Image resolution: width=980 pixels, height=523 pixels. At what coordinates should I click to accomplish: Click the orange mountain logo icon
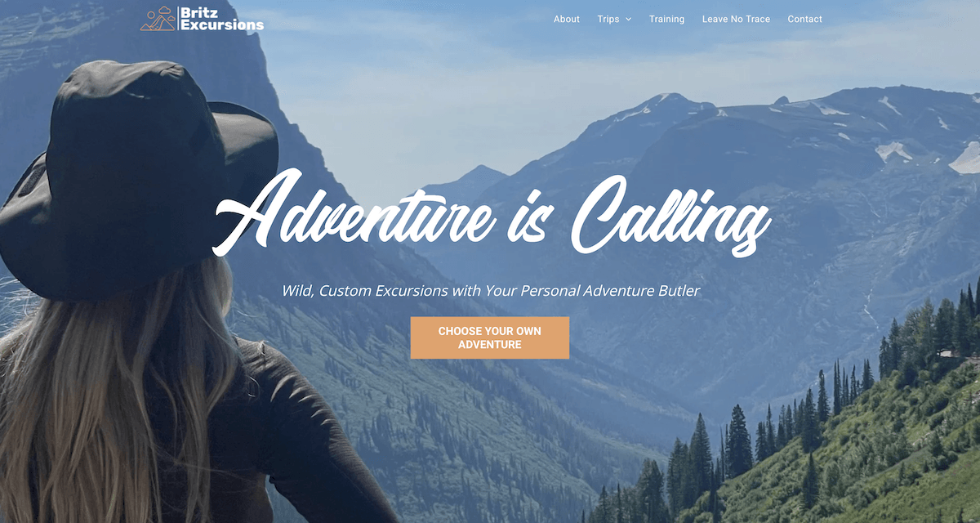click(x=158, y=19)
